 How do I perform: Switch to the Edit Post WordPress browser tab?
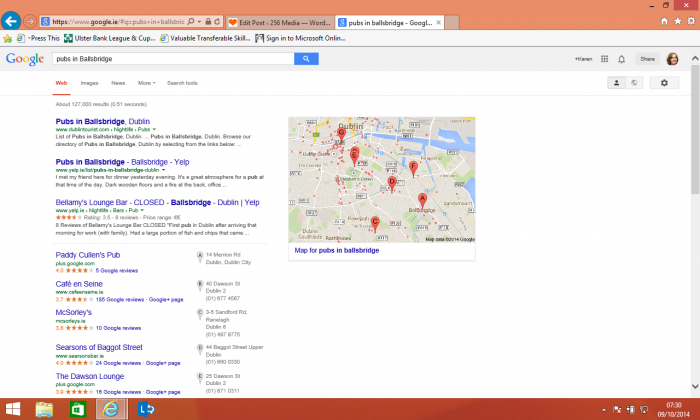(x=280, y=22)
